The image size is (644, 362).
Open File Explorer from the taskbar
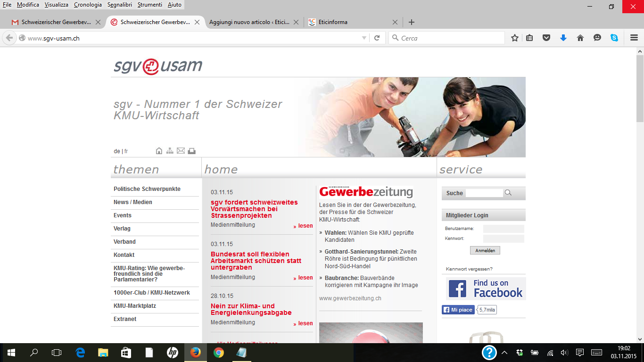pos(103,353)
